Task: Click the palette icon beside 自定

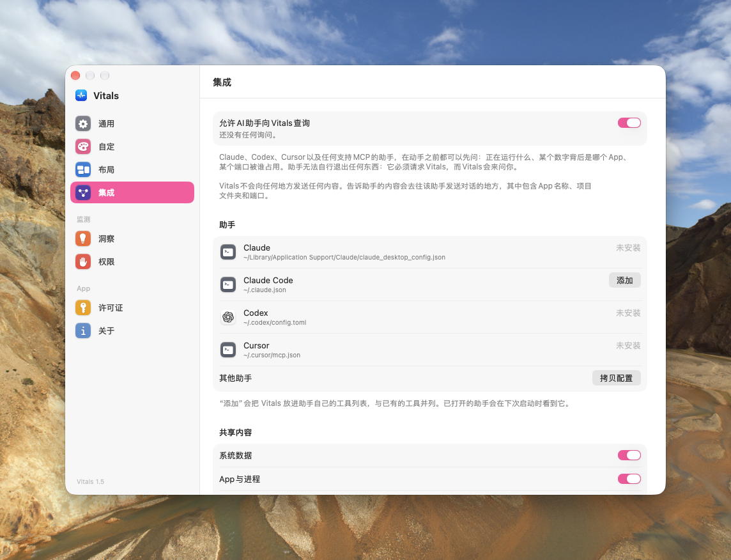Action: [83, 146]
